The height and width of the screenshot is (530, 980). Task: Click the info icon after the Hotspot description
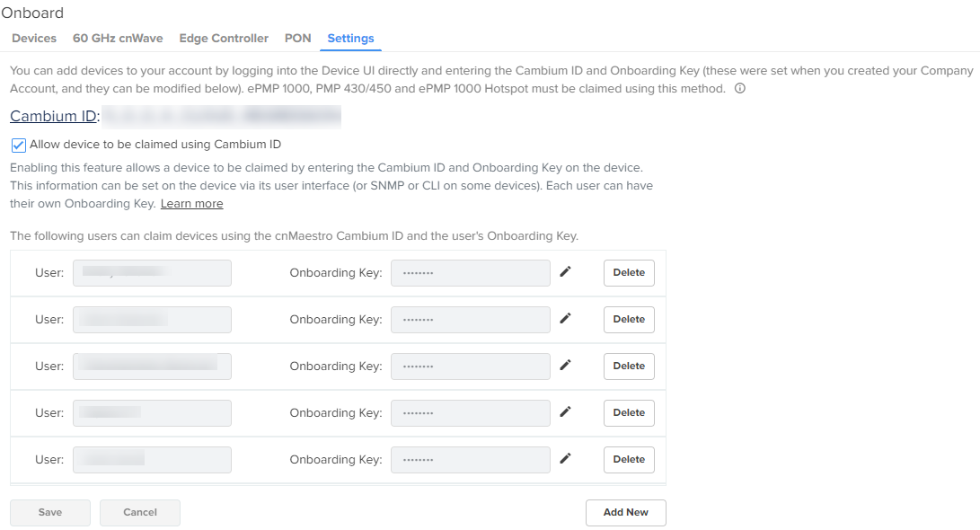click(740, 89)
